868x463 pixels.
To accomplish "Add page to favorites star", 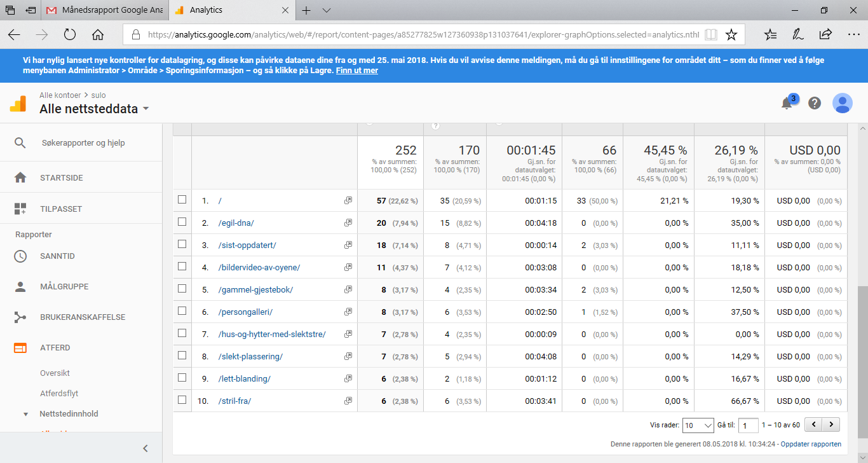I will 731,34.
